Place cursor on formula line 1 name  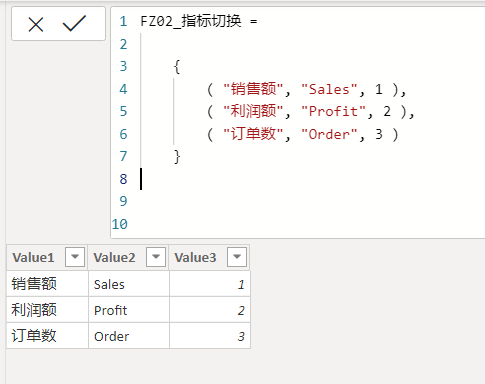pos(191,21)
